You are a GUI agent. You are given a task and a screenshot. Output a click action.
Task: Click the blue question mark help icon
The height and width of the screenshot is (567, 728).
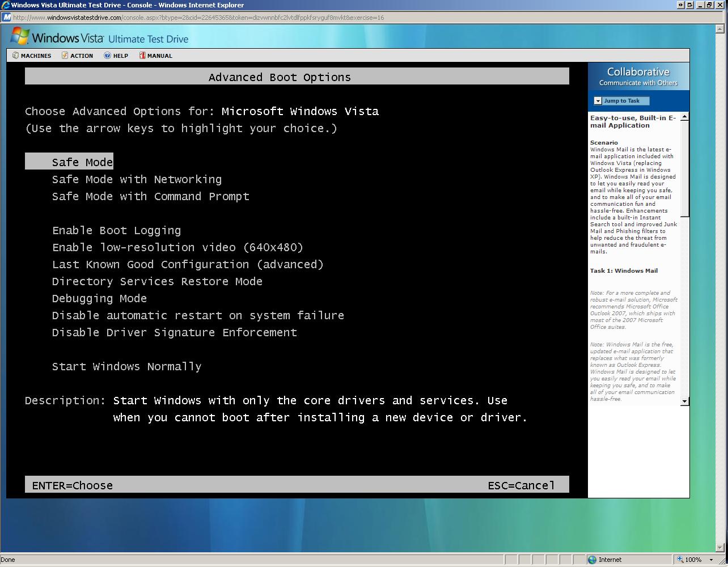click(x=107, y=56)
